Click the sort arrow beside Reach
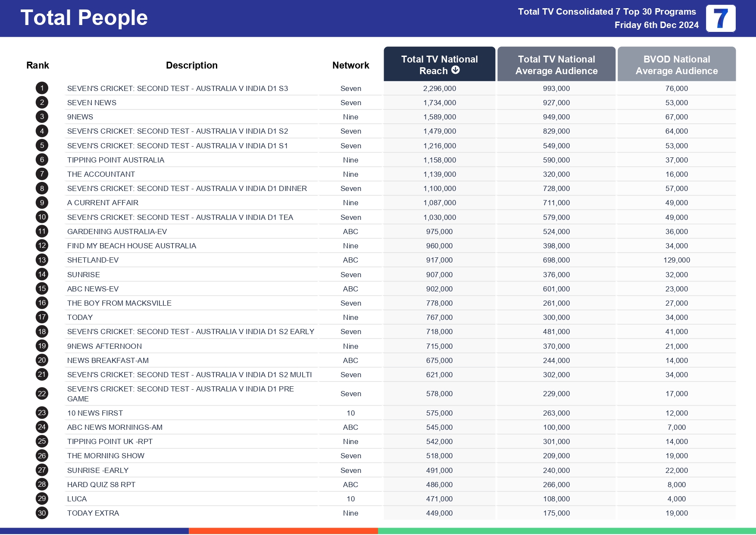The image size is (756, 535). (456, 70)
